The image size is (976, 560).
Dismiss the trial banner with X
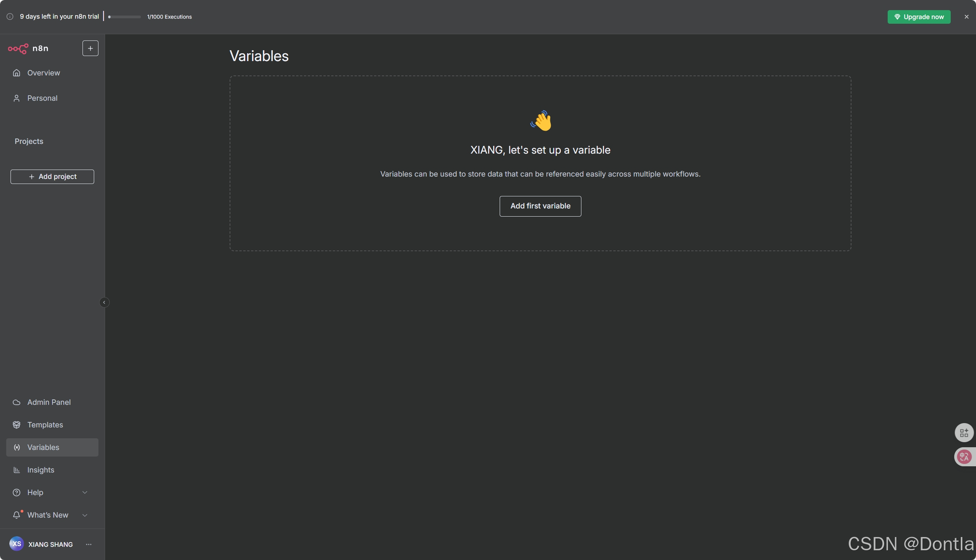pyautogui.click(x=966, y=17)
